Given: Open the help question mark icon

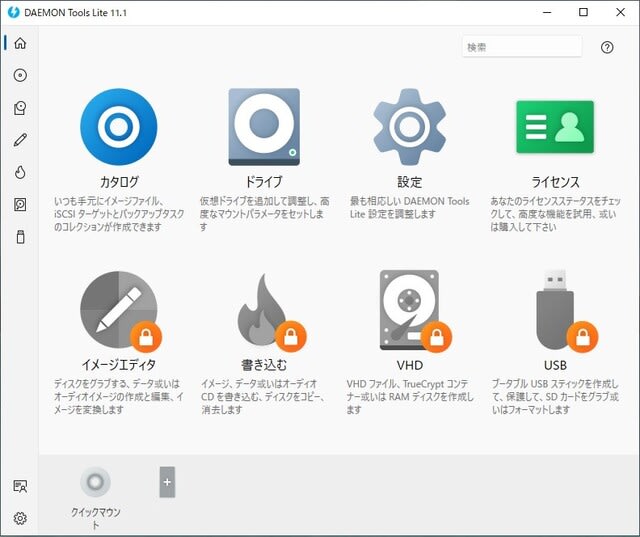Looking at the screenshot, I should (607, 47).
